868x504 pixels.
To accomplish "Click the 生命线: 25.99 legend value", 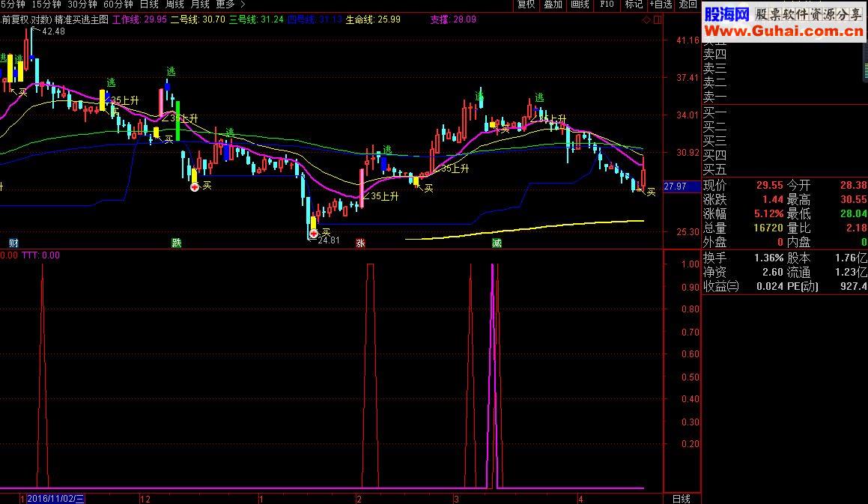I will point(373,19).
